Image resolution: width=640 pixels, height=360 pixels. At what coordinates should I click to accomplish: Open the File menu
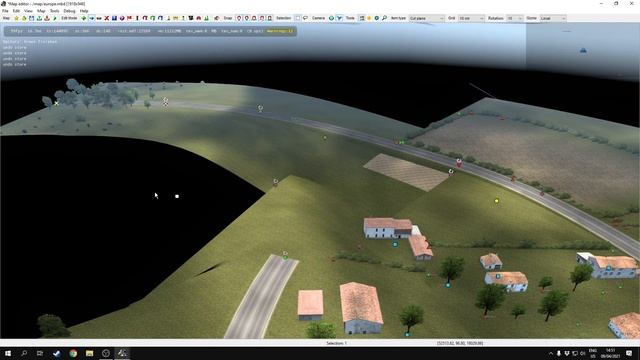point(5,11)
